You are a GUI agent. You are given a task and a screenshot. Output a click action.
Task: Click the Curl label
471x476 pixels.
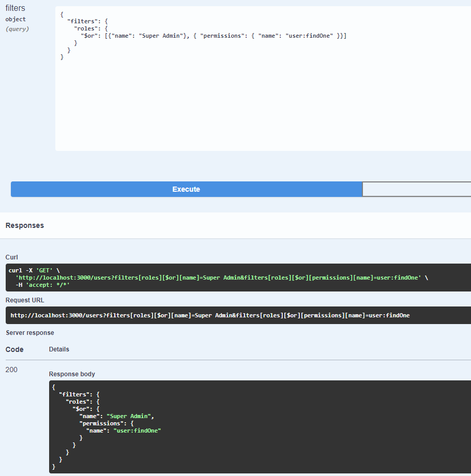(x=11, y=257)
